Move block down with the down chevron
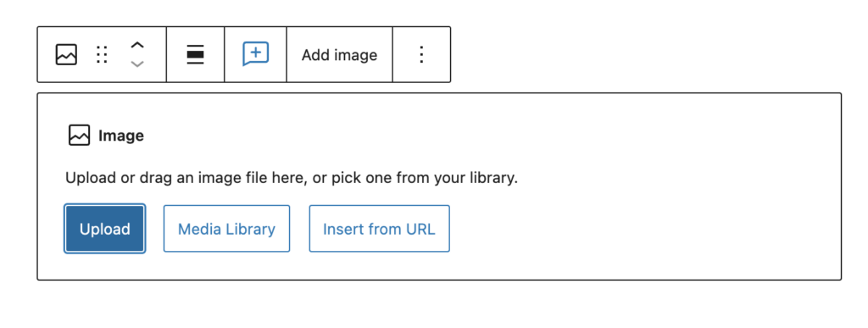The height and width of the screenshot is (328, 868). (x=137, y=64)
